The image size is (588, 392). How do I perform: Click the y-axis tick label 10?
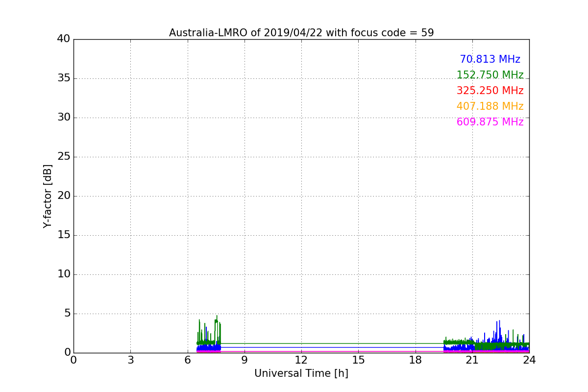click(64, 274)
